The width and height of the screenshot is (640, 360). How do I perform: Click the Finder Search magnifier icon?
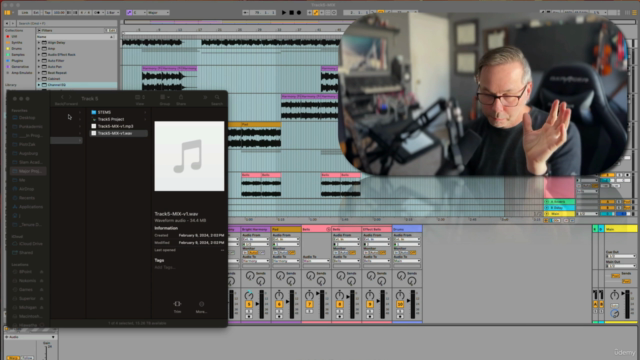[x=217, y=98]
